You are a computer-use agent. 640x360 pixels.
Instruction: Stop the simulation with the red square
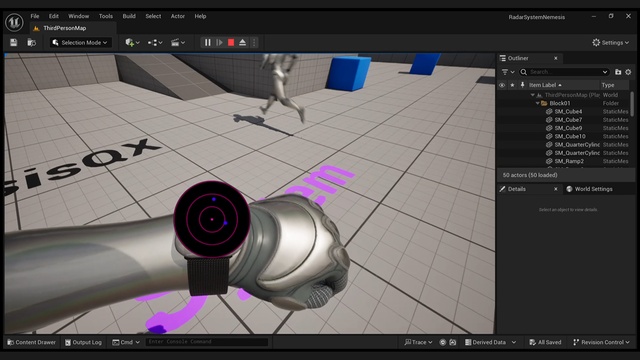(x=231, y=42)
